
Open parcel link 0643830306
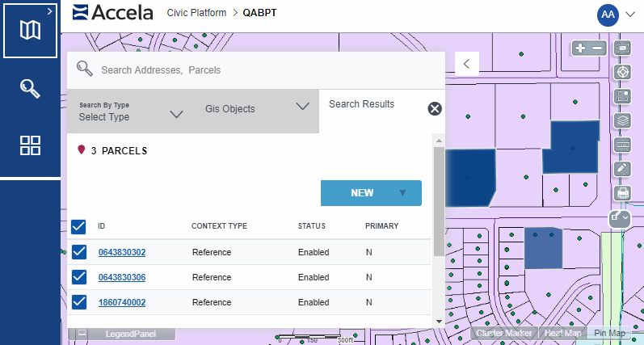point(122,277)
